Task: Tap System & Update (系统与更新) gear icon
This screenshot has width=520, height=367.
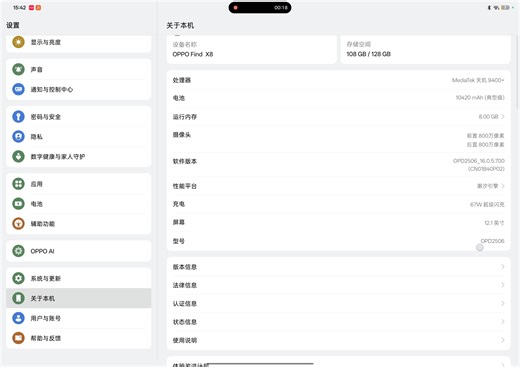Action: 18,278
